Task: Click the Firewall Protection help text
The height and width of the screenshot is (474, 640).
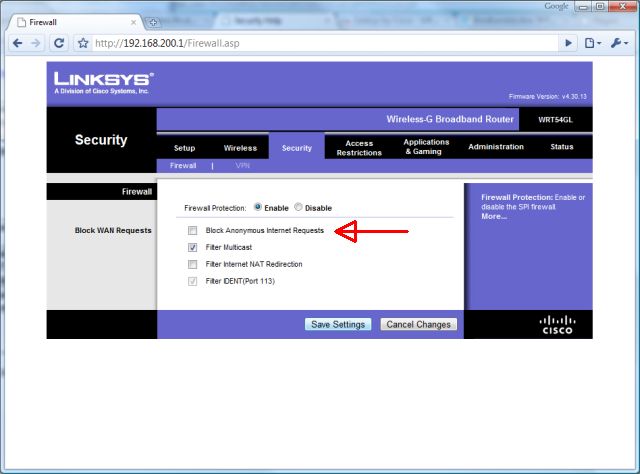Action: coord(533,202)
